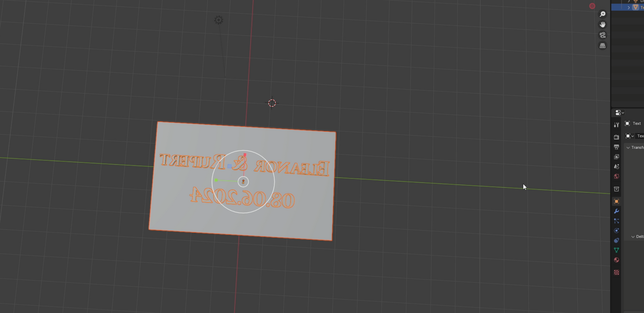Click the green Y-axis gizmo handle
The image size is (644, 313).
point(216,180)
